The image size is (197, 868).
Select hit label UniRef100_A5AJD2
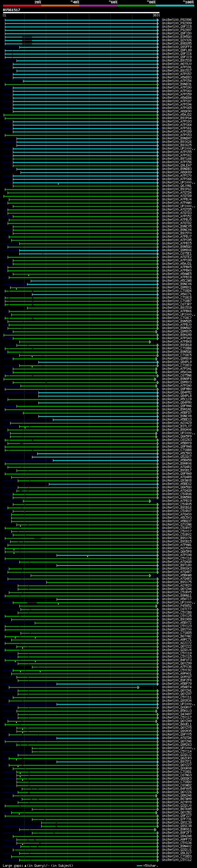(x=177, y=115)
